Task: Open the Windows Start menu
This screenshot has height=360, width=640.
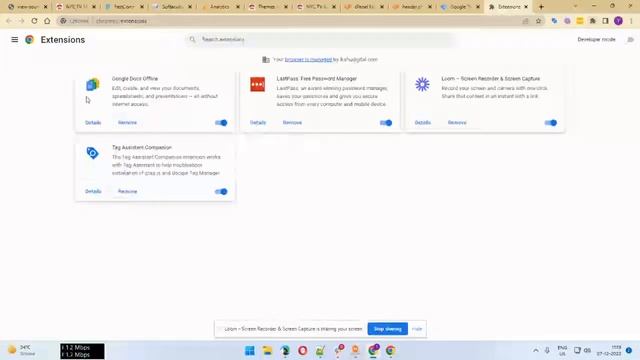Action: [x=250, y=351]
